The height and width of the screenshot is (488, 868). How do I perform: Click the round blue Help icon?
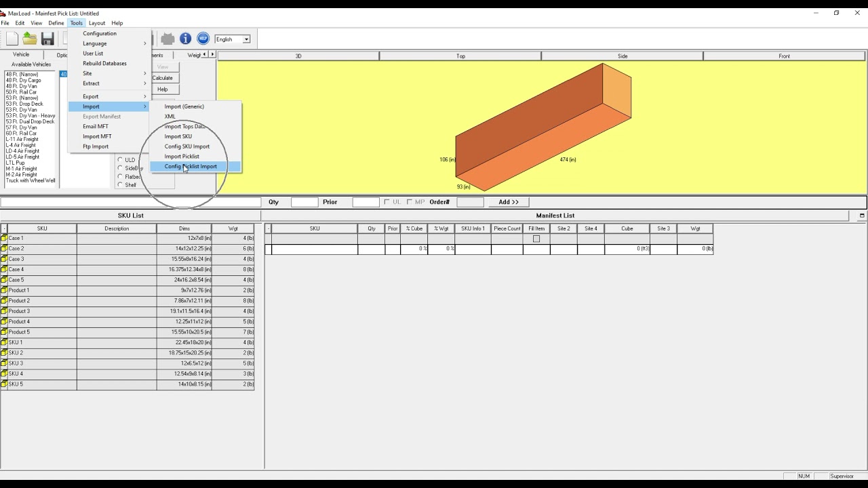coord(203,39)
